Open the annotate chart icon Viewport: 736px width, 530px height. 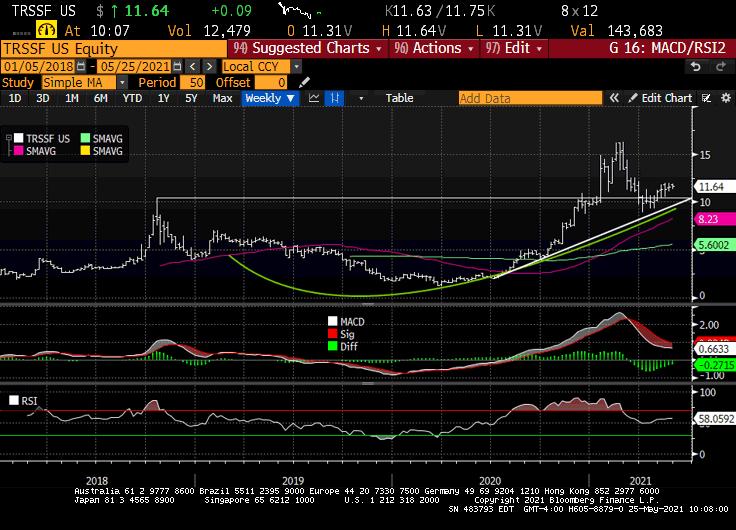coord(706,98)
